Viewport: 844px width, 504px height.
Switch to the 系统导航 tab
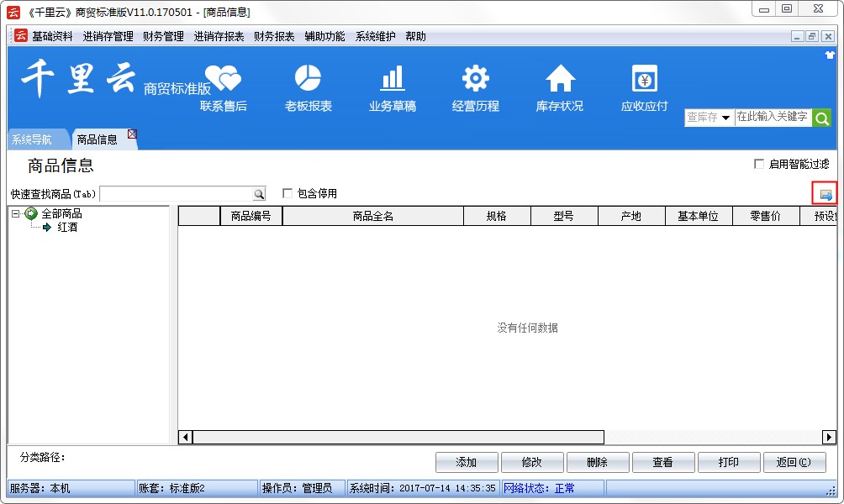(32, 140)
